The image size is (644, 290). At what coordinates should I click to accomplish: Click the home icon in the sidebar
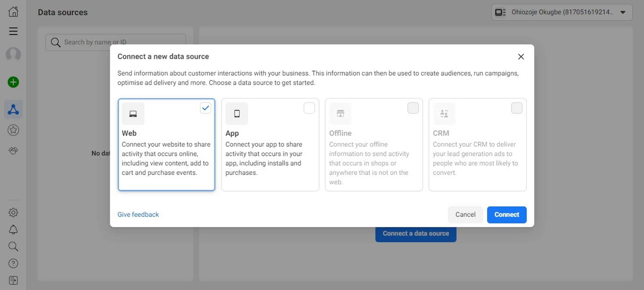click(x=13, y=12)
